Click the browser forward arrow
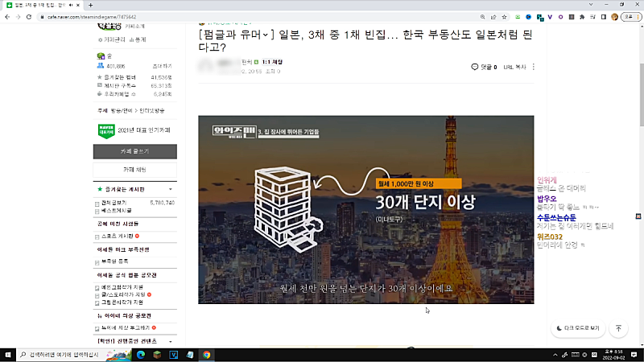Image resolution: width=644 pixels, height=362 pixels. [18, 17]
